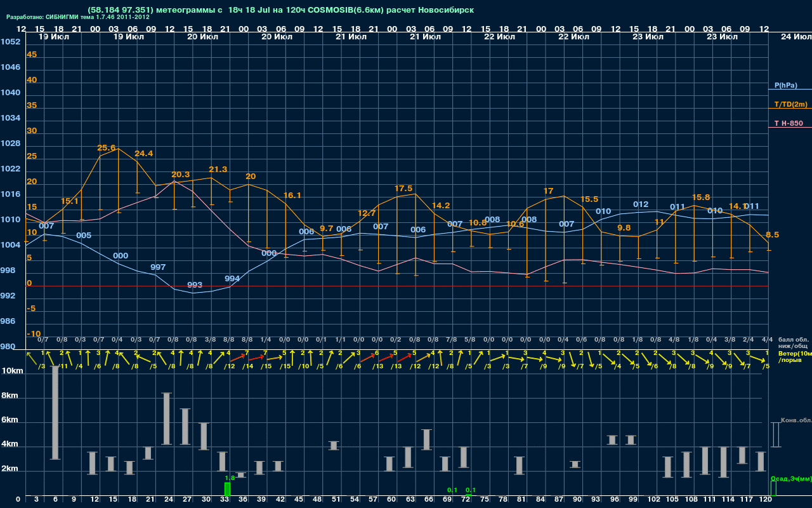Click the hour 33 bottom axis label
Image resolution: width=812 pixels, height=508 pixels.
coord(225,500)
